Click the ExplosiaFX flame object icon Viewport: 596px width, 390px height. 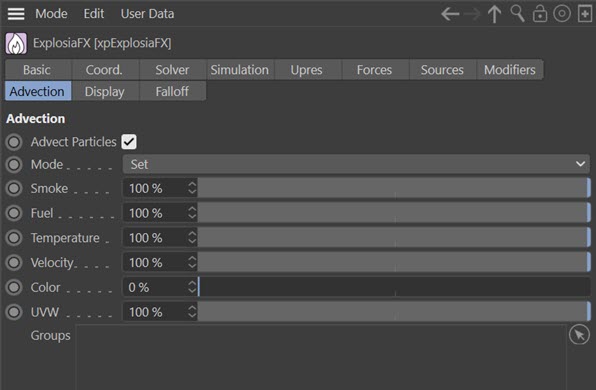point(16,43)
